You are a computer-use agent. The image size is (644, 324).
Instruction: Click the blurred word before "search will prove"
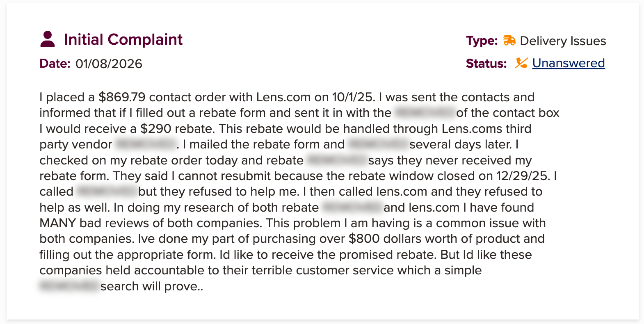click(x=69, y=286)
